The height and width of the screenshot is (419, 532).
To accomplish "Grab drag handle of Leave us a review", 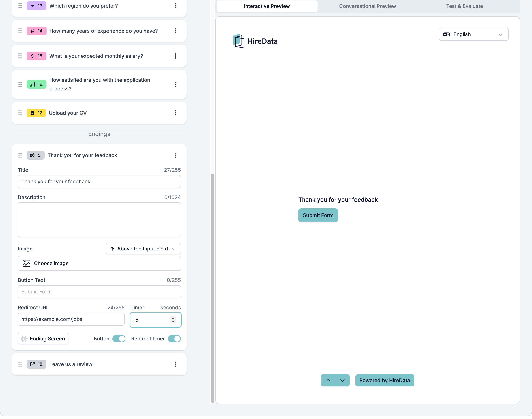I will 20,364.
